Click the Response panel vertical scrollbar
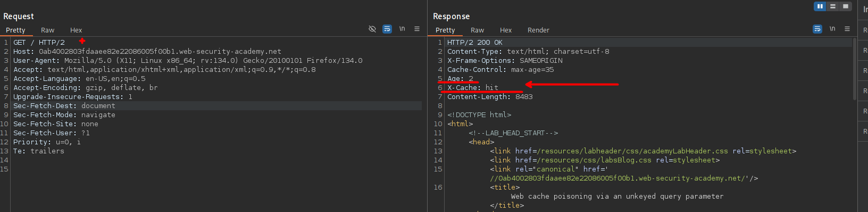Screen dimensions: 868x212 854,69
